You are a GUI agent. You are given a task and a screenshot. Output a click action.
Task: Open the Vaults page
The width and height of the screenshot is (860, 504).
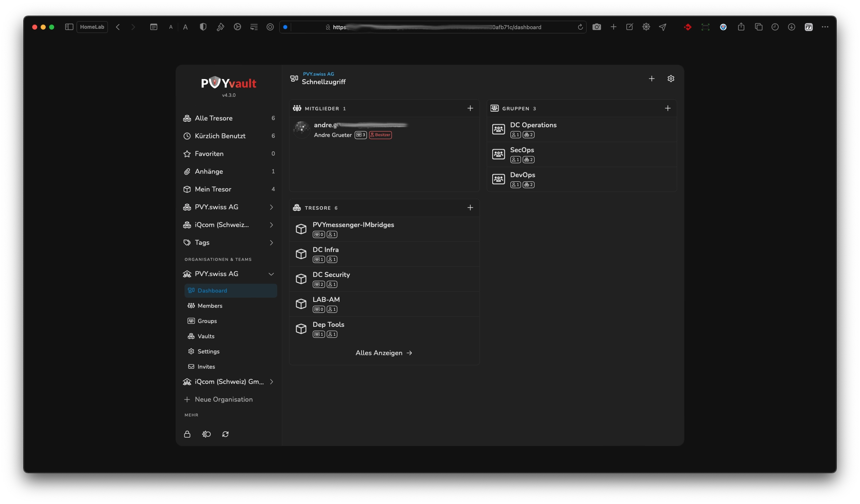point(231,336)
